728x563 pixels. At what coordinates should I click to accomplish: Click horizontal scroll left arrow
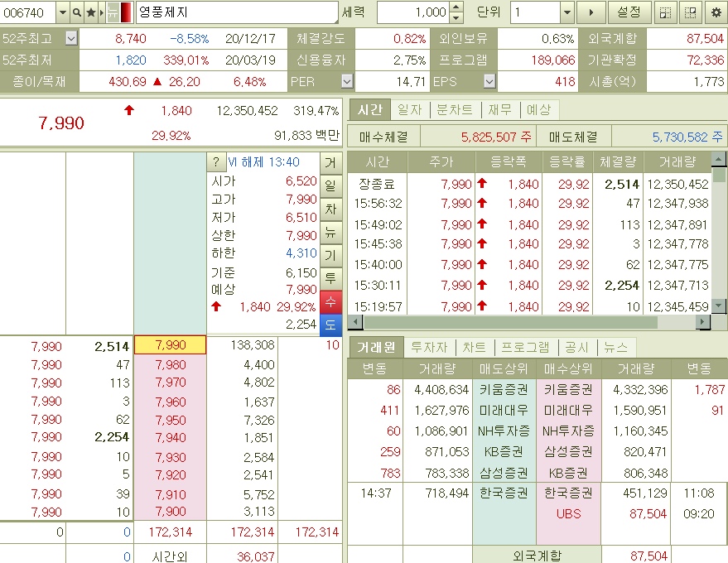click(356, 321)
